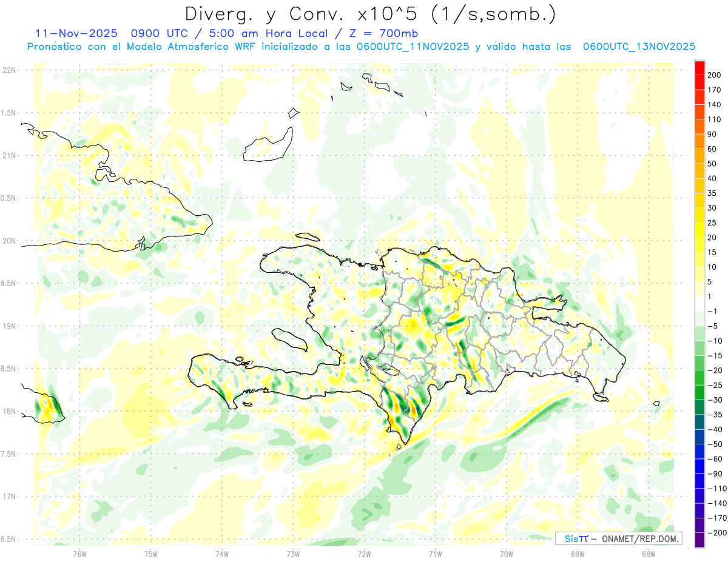Image resolution: width=728 pixels, height=562 pixels.
Task: Click the '70W' longitude label
Action: coord(507,554)
